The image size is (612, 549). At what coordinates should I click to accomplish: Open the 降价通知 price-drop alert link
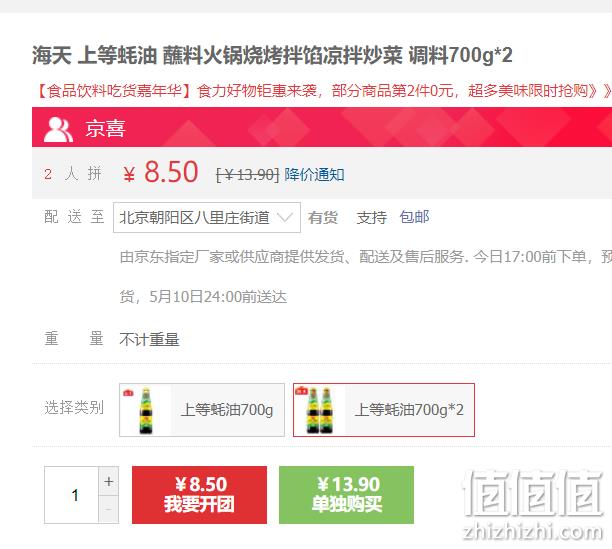(x=315, y=174)
